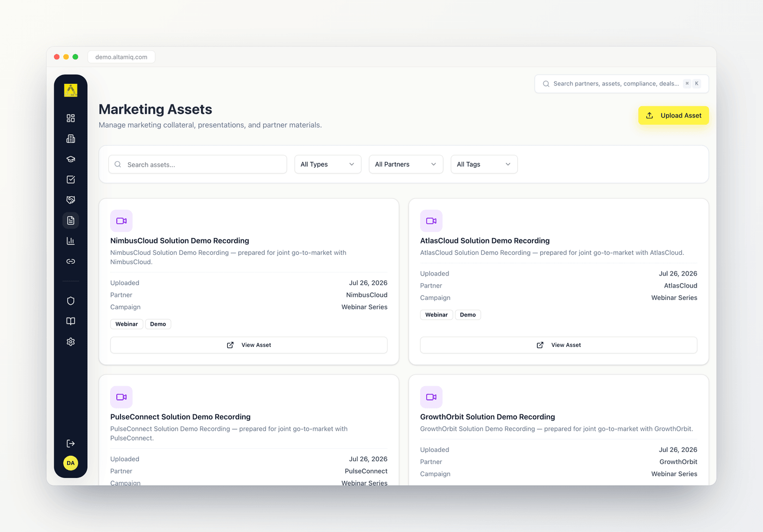The height and width of the screenshot is (532, 763).
Task: Open the open book icon in sidebar
Action: [71, 321]
